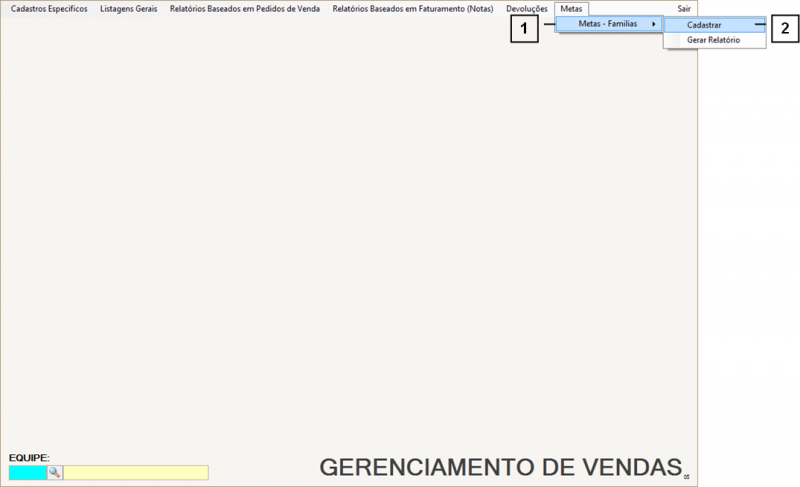Click the EQUIPE label
Viewport: 800px width, 487px height.
[x=29, y=457]
